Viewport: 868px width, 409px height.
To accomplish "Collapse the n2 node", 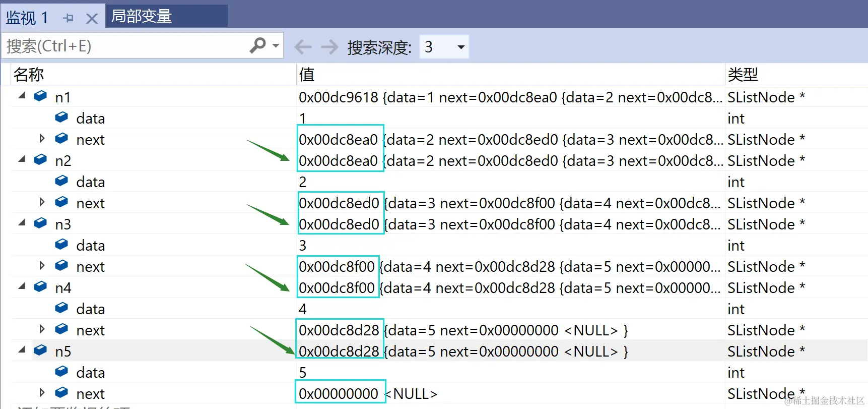I will pyautogui.click(x=22, y=159).
